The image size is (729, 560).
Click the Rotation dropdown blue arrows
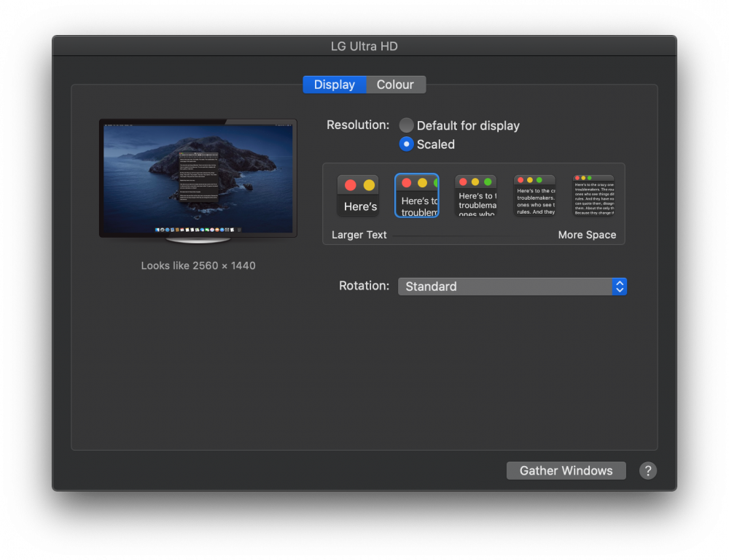point(620,287)
